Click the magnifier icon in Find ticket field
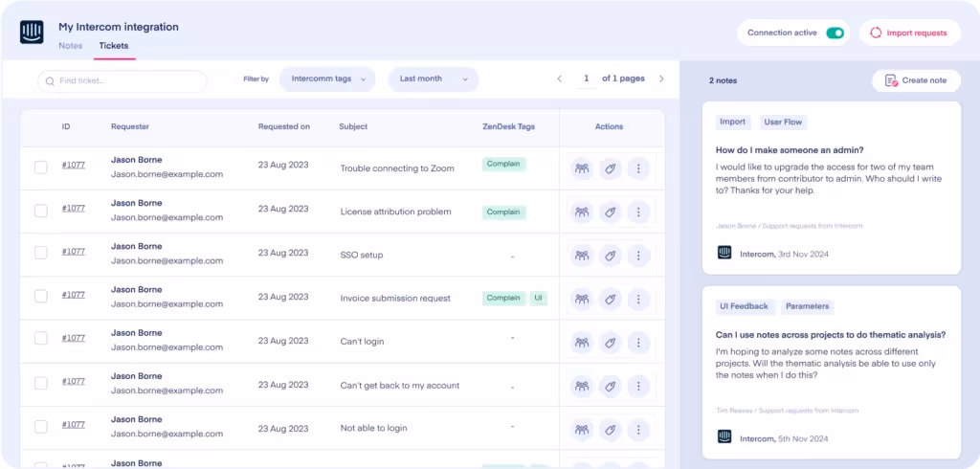The height and width of the screenshot is (469, 980). coord(50,81)
